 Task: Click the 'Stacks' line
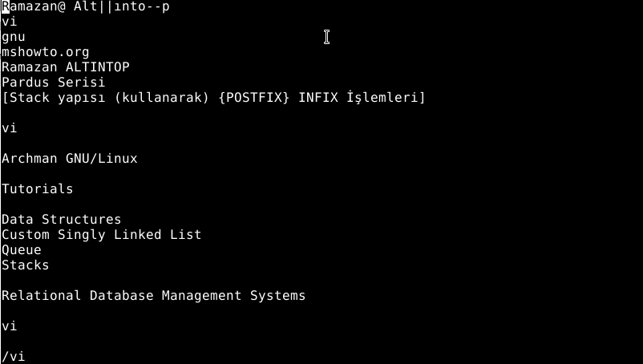(26, 265)
